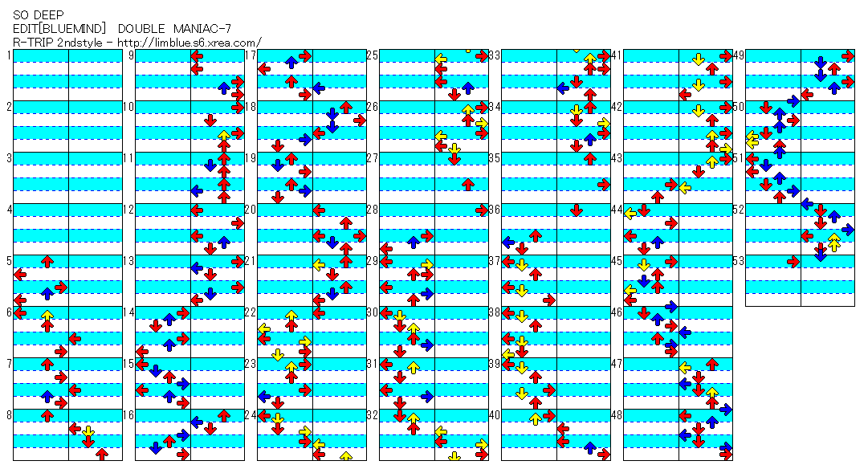The image size is (868, 469).
Task: Click the blue down arrow in measure 11
Action: [x=210, y=165]
